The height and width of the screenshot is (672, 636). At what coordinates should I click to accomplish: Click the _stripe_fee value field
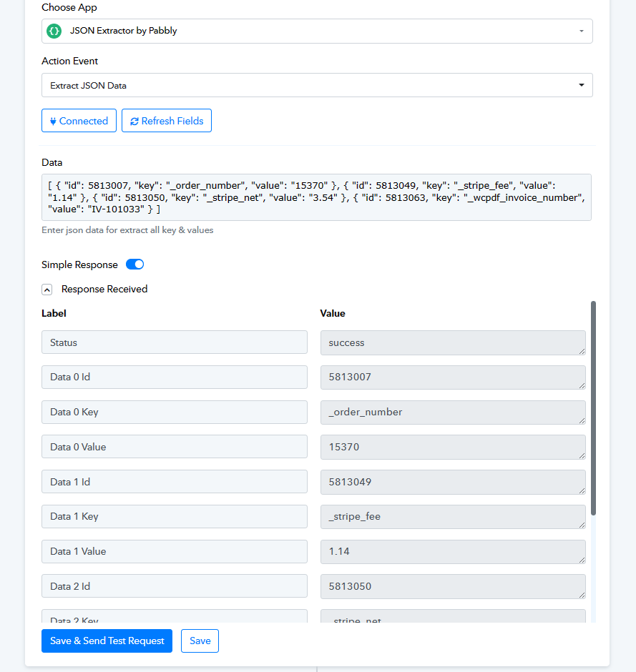point(453,516)
